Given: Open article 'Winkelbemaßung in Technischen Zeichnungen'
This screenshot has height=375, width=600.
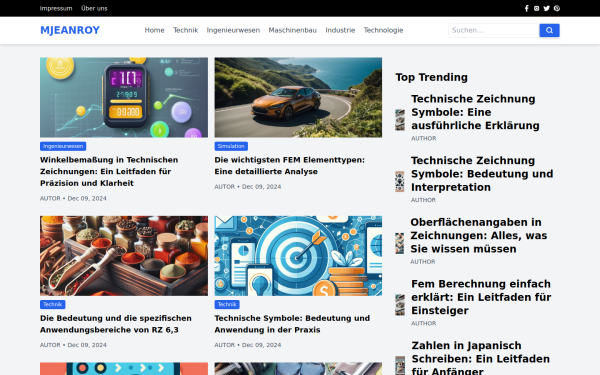Looking at the screenshot, I should click(109, 171).
